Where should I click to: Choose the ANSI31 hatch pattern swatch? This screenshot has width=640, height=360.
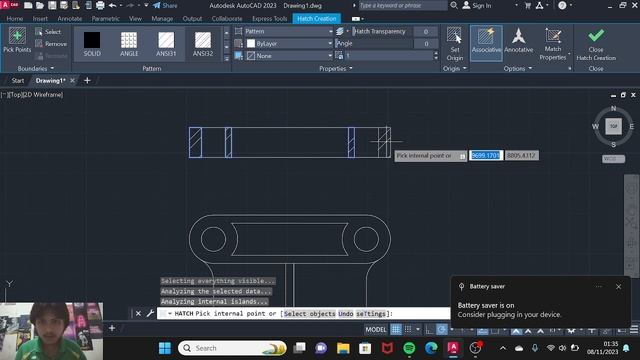pyautogui.click(x=166, y=44)
